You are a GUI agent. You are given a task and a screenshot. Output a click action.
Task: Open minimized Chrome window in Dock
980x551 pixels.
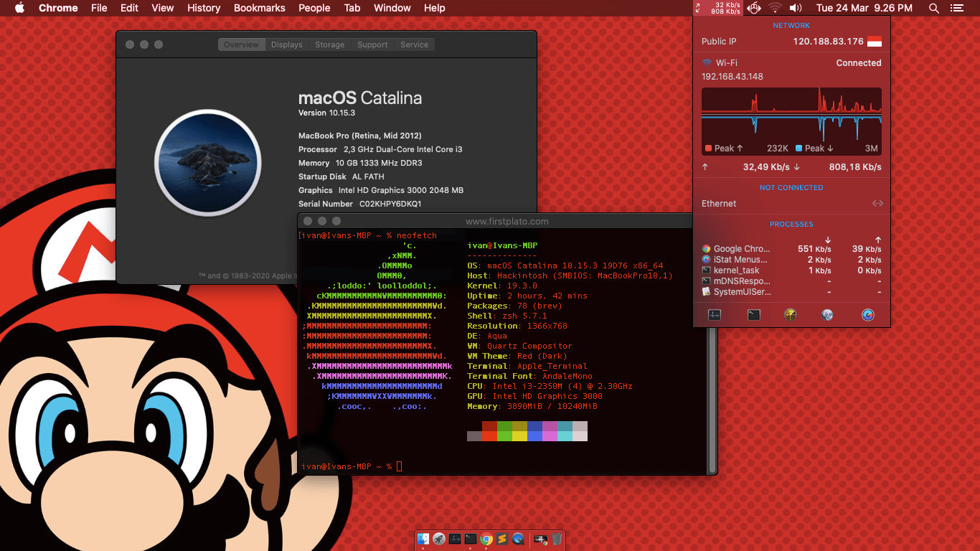click(540, 539)
